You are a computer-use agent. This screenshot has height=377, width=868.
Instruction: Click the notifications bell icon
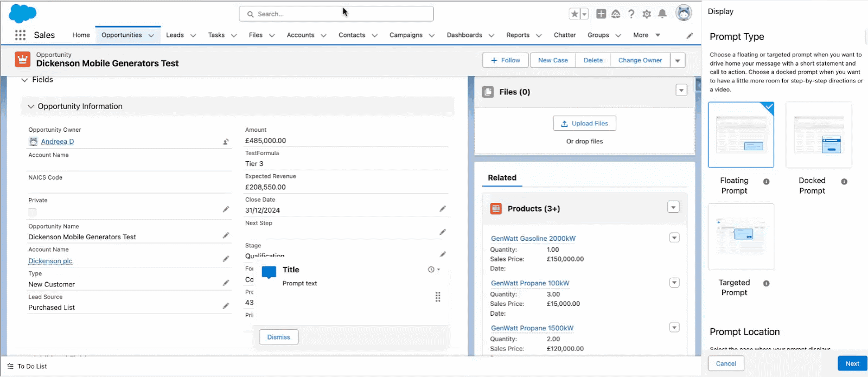pos(662,14)
